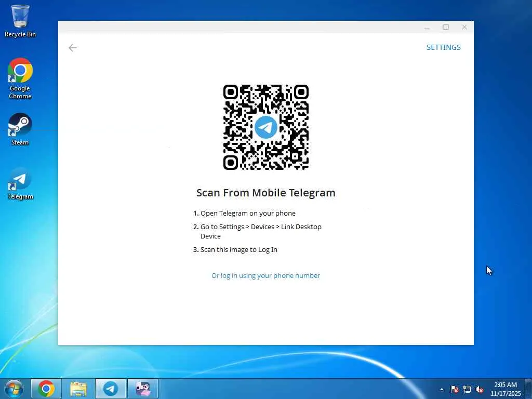Click the Telegram logo inside the QR code
The width and height of the screenshot is (532, 399).
pyautogui.click(x=266, y=127)
